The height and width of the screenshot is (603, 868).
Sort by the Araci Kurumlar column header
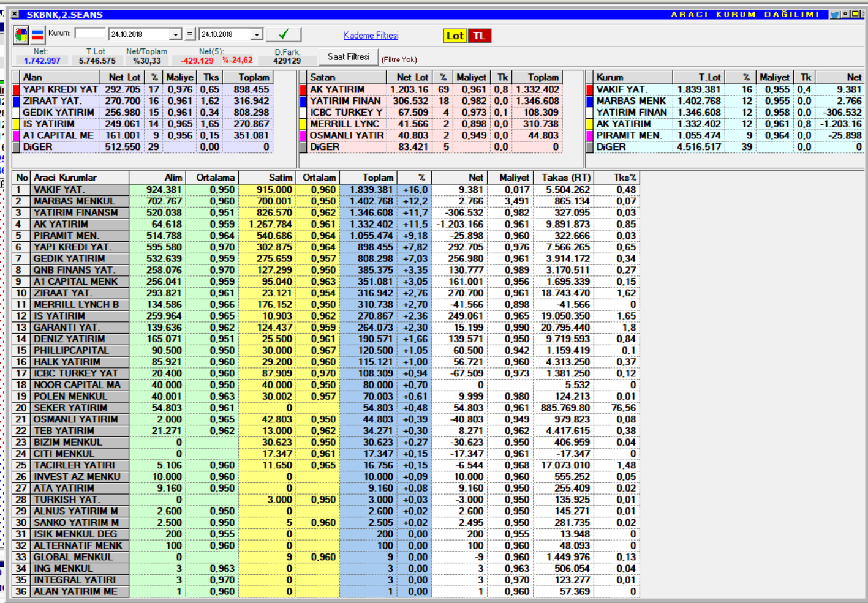coord(80,178)
